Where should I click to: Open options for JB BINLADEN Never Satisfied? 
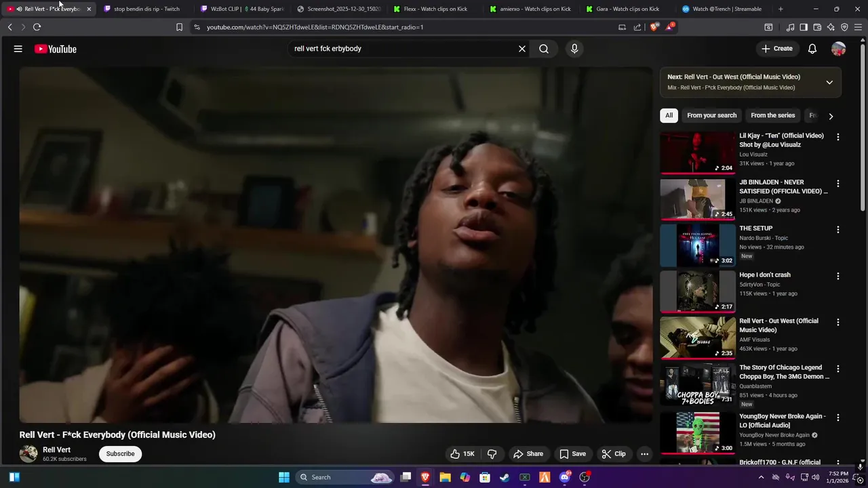pos(837,184)
